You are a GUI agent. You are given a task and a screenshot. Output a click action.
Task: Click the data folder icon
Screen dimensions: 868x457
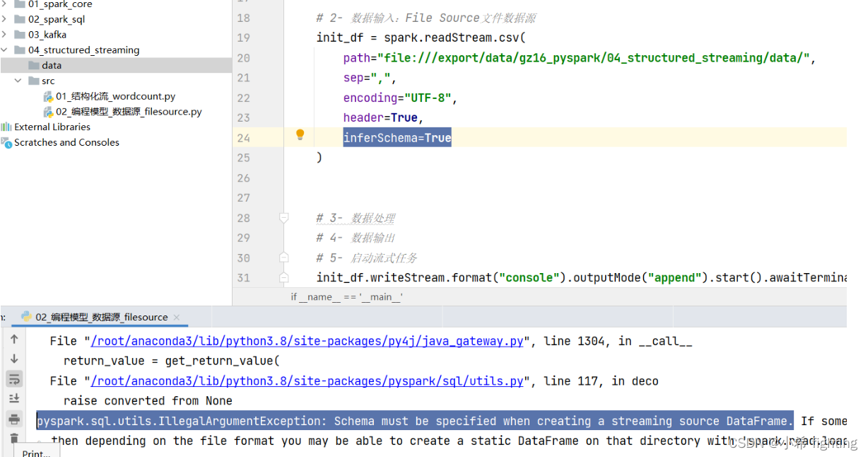click(x=34, y=65)
